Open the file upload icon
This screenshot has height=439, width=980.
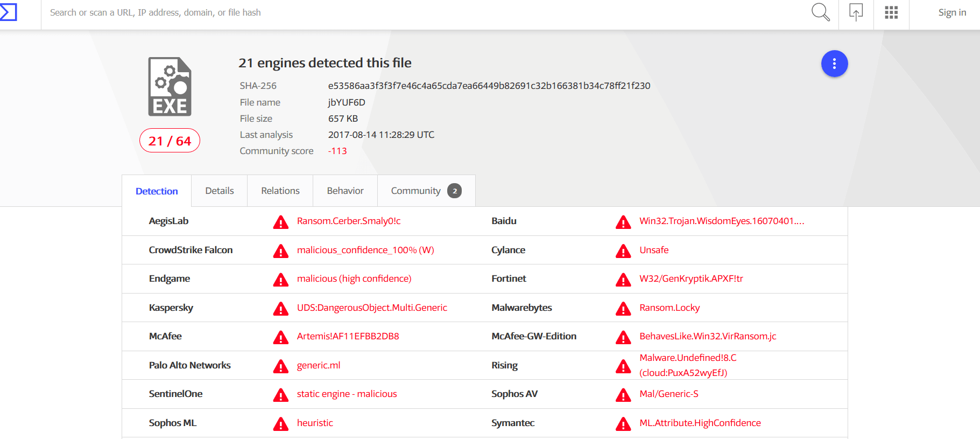pyautogui.click(x=856, y=12)
